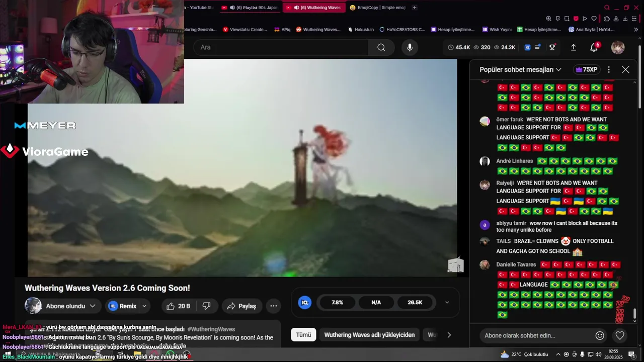Viewport: 644px width, 362px height.
Task: Click the snapshot crop icon in browser toolbar
Action: [567, 19]
